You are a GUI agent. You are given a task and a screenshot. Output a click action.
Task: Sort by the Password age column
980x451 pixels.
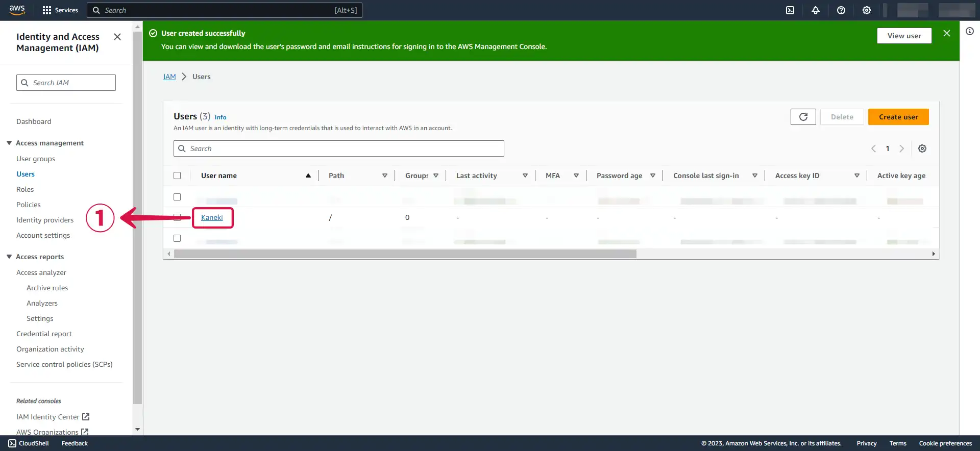tap(653, 176)
